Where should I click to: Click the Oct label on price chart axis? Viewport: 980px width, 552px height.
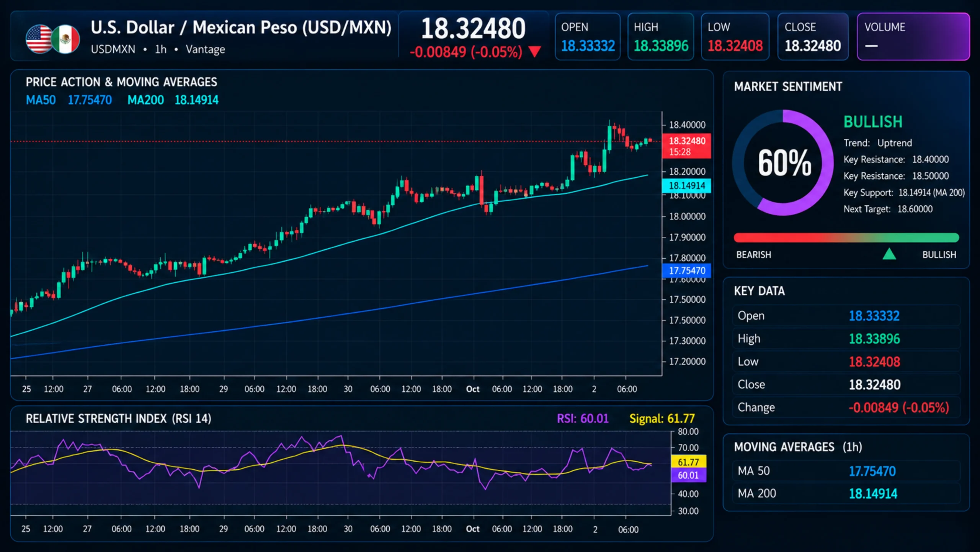click(473, 389)
